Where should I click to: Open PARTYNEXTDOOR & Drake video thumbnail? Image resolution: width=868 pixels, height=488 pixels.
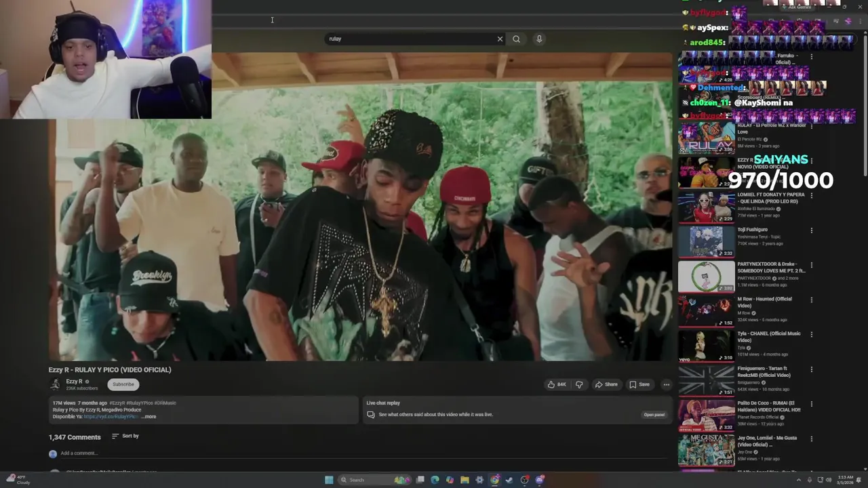point(707,276)
